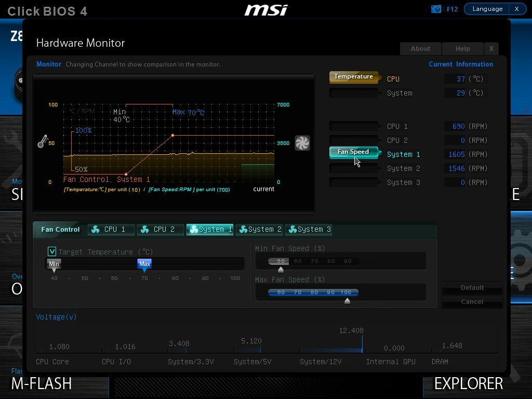Toggle the Target Temperature checkbox
Screen dimensions: 532x399
pyautogui.click(x=52, y=251)
